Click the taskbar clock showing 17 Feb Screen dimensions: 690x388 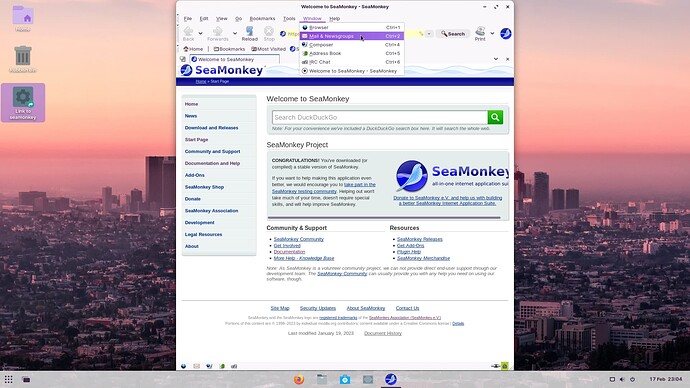tap(665, 379)
